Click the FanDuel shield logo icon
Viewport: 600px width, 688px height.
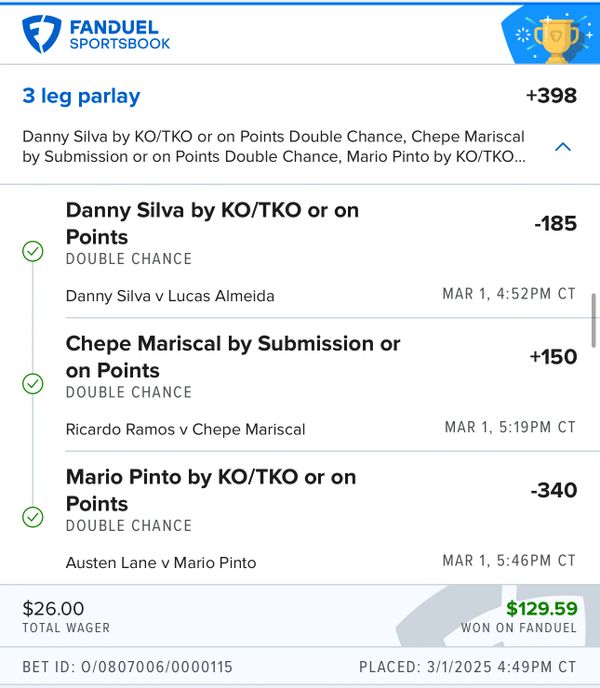42,34
